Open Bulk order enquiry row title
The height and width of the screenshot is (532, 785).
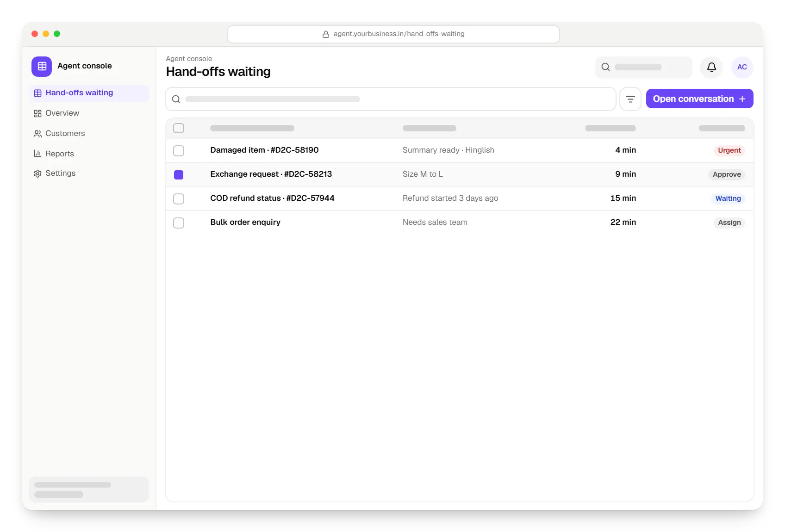pos(245,222)
